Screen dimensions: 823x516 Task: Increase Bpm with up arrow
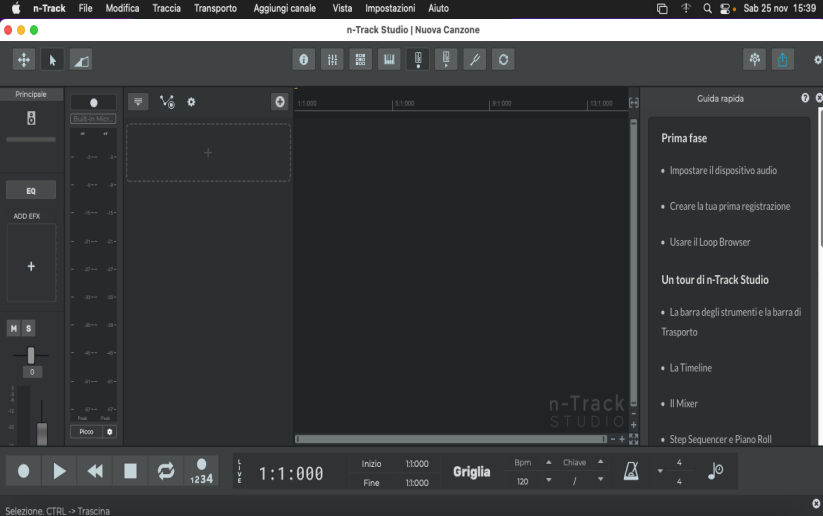(x=548, y=462)
